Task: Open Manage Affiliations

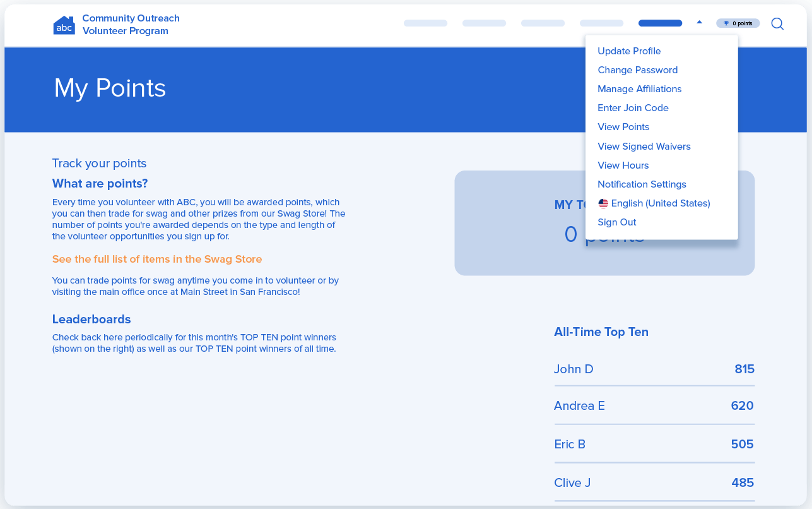Action: (639, 89)
